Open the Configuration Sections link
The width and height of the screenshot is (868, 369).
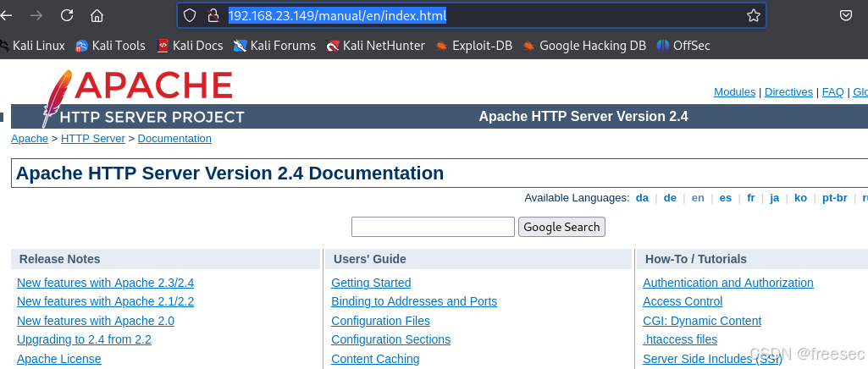[391, 339]
